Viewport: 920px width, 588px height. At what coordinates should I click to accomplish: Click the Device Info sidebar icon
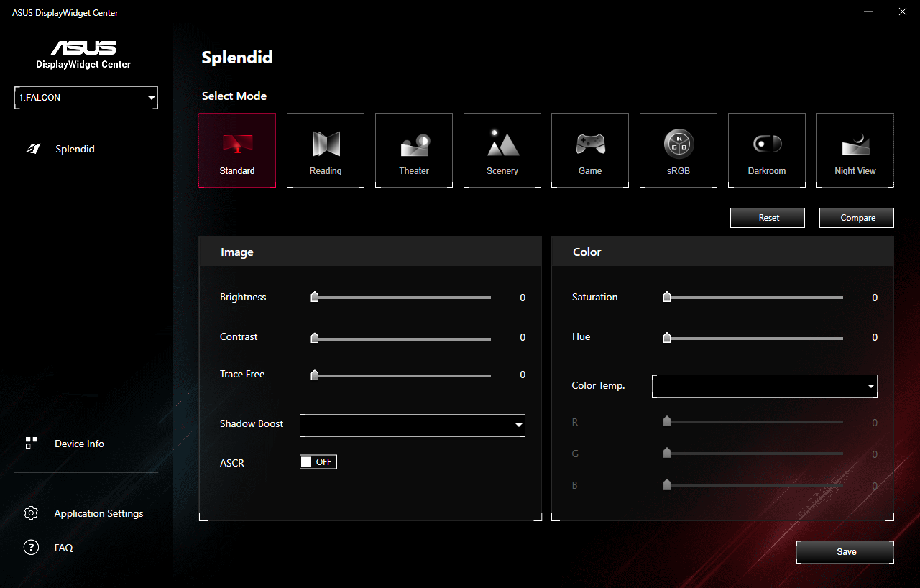(x=32, y=444)
